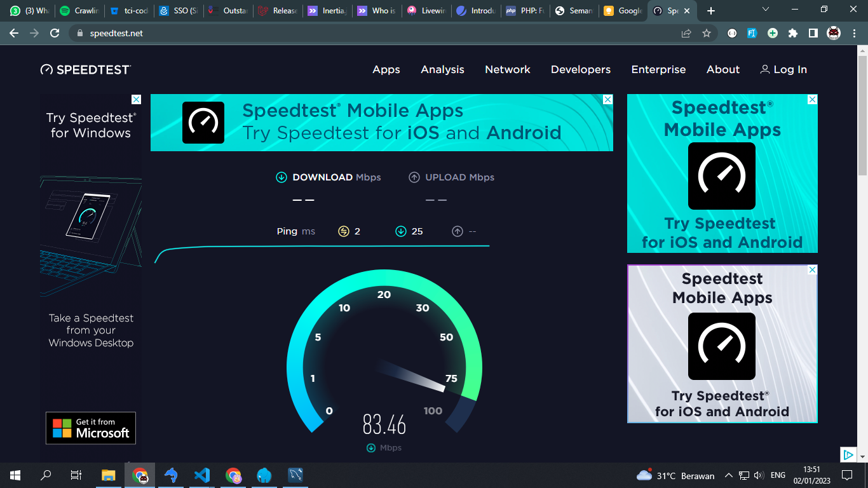The image size is (868, 488).
Task: Click the Get it from Microsoft badge
Action: [x=91, y=428]
